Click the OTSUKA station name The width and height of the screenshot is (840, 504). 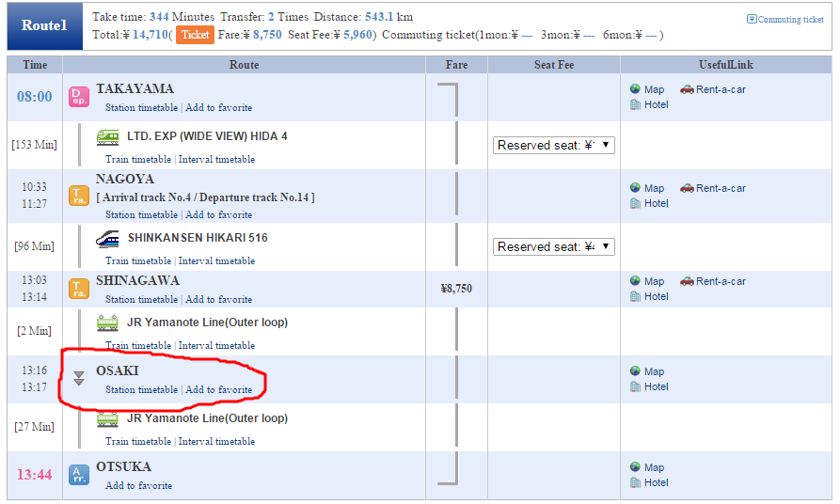124,466
